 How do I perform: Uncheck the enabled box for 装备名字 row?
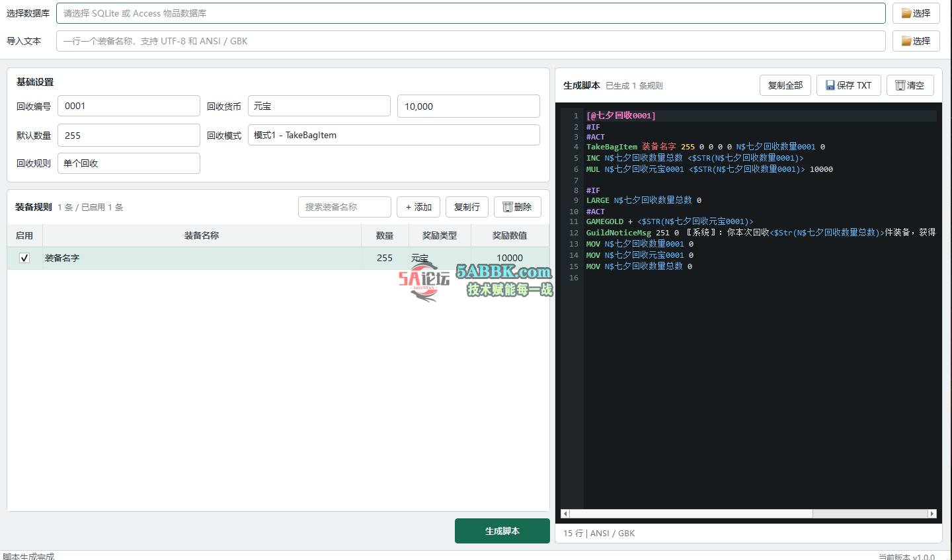pos(24,258)
